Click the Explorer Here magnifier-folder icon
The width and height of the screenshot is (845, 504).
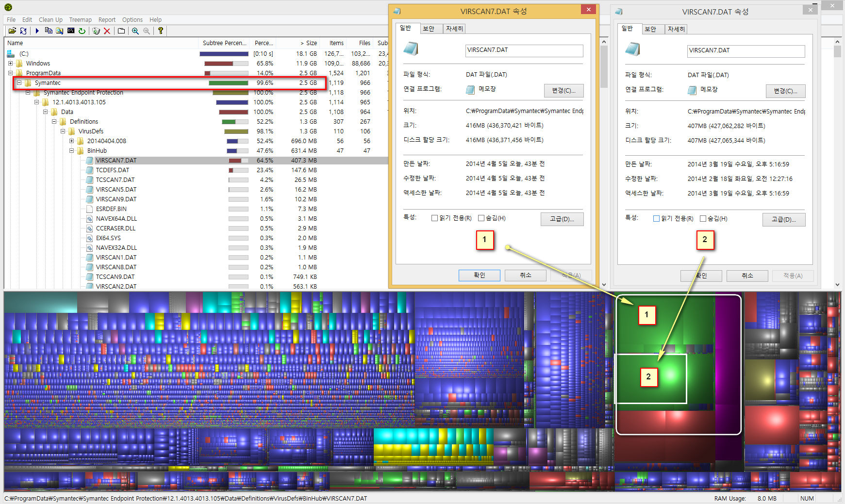tap(59, 31)
